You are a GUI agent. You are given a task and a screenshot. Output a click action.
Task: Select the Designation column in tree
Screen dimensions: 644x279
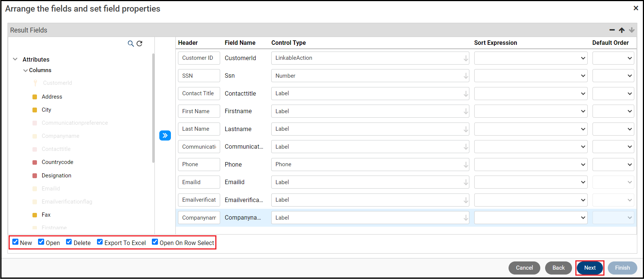56,176
